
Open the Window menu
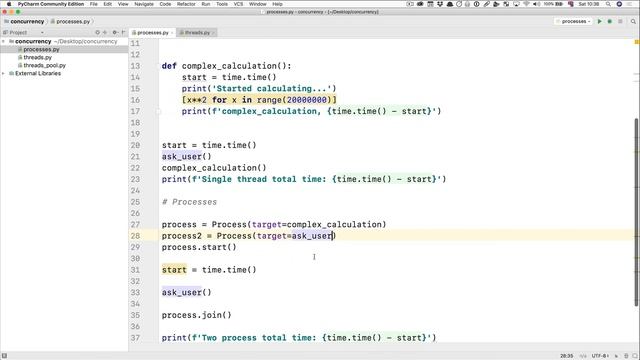pos(258,4)
